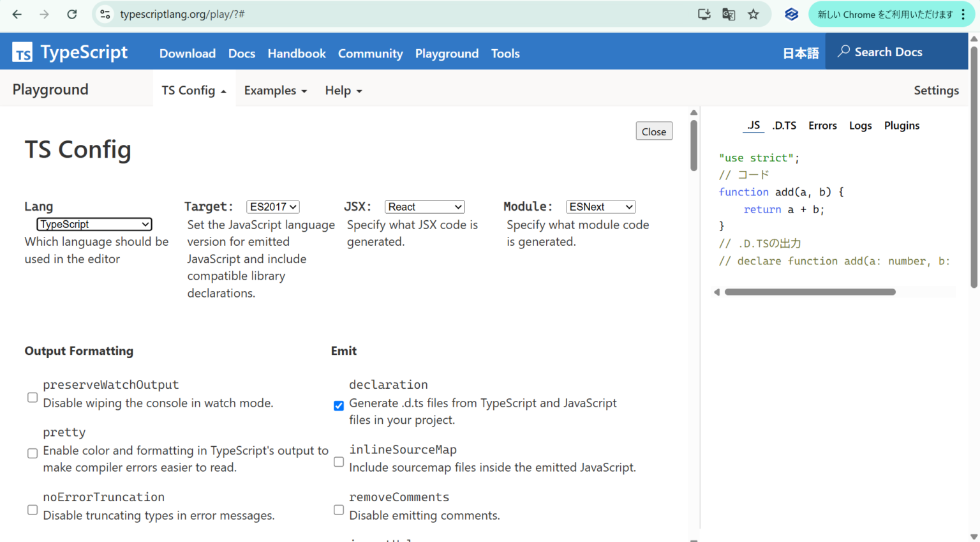Open the Target ES2017 dropdown
The width and height of the screenshot is (980, 542).
pos(273,206)
